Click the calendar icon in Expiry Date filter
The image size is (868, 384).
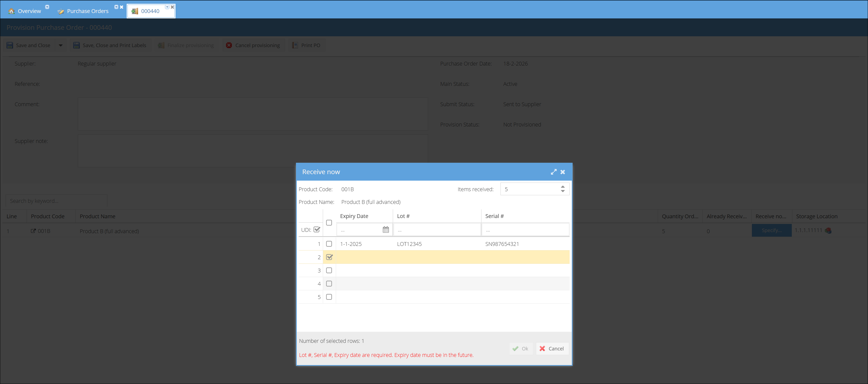point(386,230)
